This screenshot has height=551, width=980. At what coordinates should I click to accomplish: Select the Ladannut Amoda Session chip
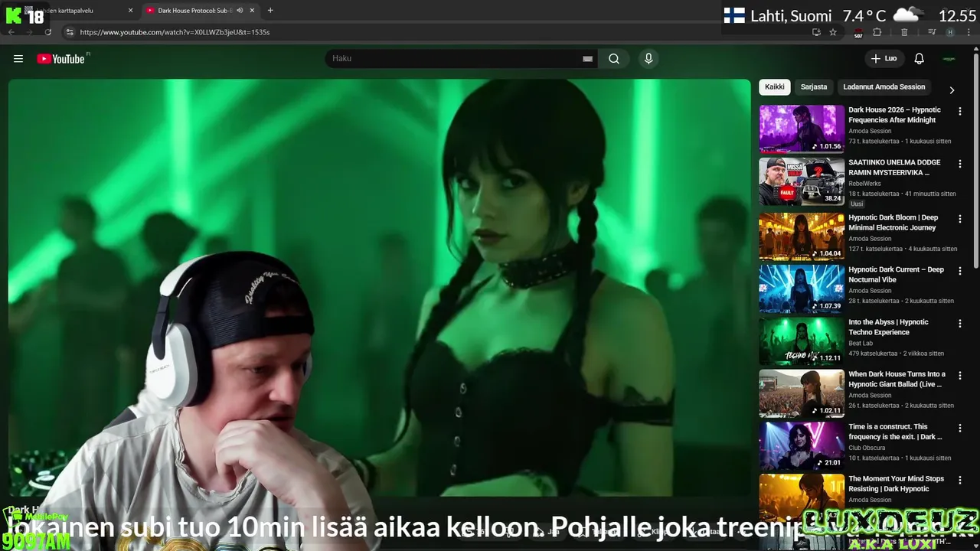point(884,87)
